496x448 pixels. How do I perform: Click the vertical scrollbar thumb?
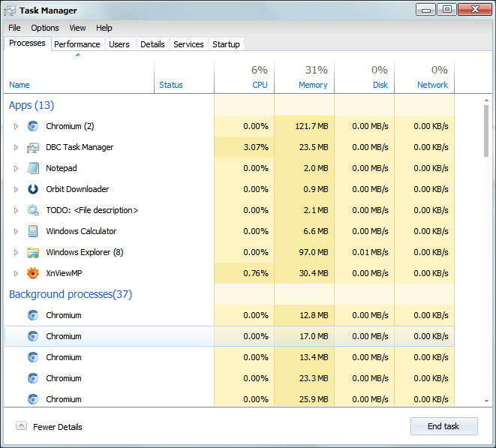[x=486, y=131]
